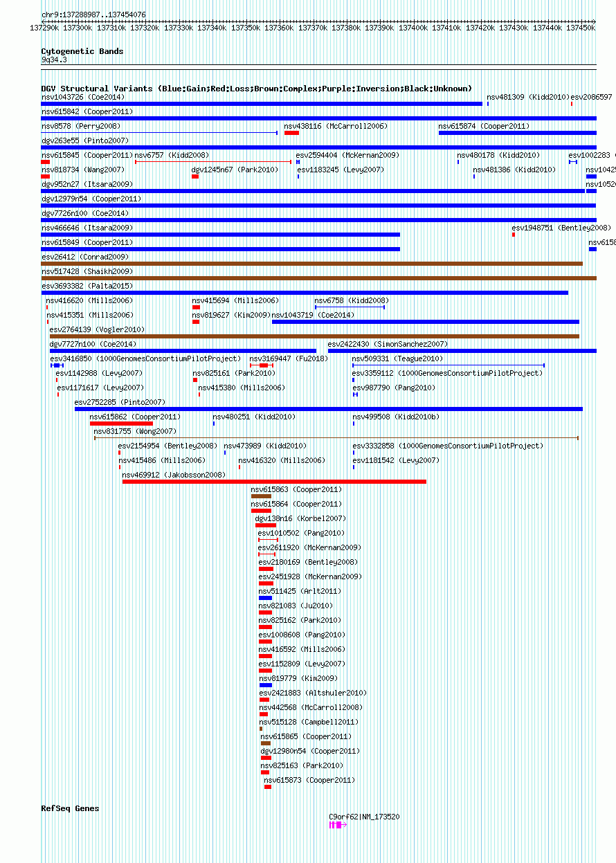This screenshot has height=863, width=616.
Task: Click nsv469912 (Jakobsson2008) label
Action: (174, 475)
